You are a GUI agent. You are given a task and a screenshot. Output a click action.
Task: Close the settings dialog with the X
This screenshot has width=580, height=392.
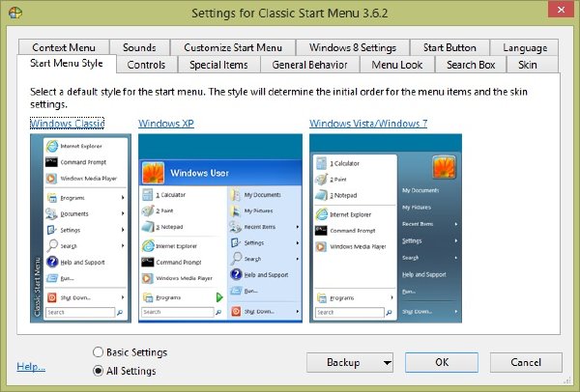point(561,10)
